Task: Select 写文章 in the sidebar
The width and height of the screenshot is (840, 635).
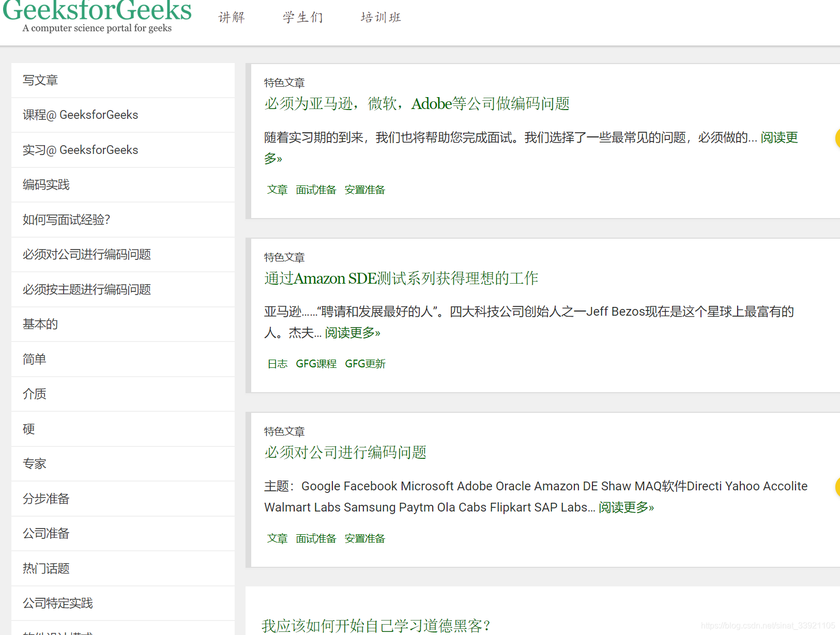Action: (x=123, y=80)
